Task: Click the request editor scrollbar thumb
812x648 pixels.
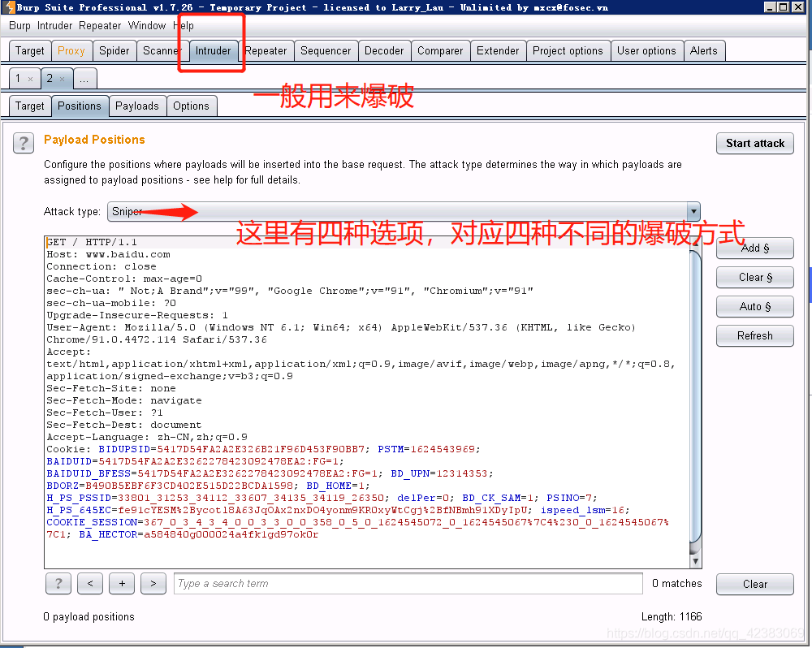Action: (696, 399)
